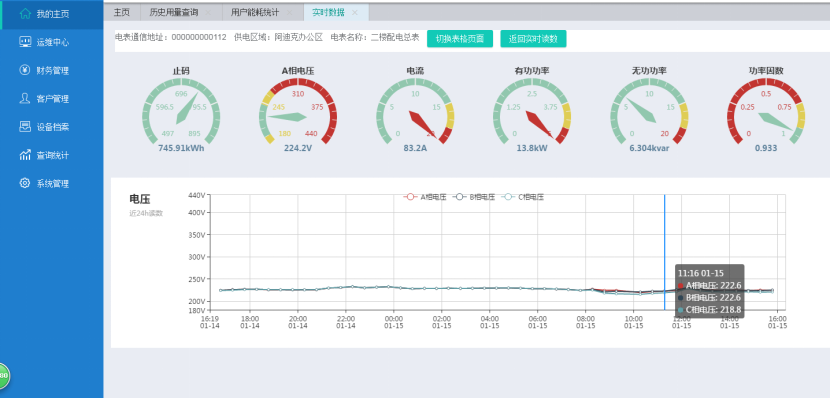Click the 6.304kvar reading
The width and height of the screenshot is (830, 399).
(x=649, y=148)
